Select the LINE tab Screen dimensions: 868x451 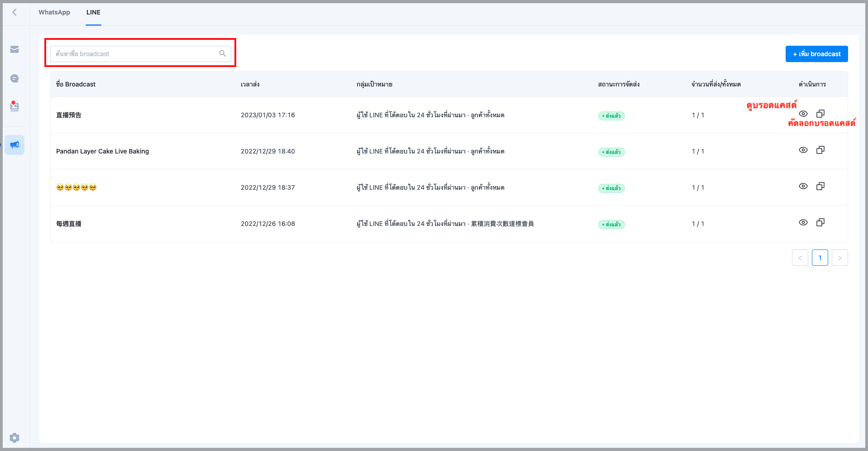[x=93, y=12]
